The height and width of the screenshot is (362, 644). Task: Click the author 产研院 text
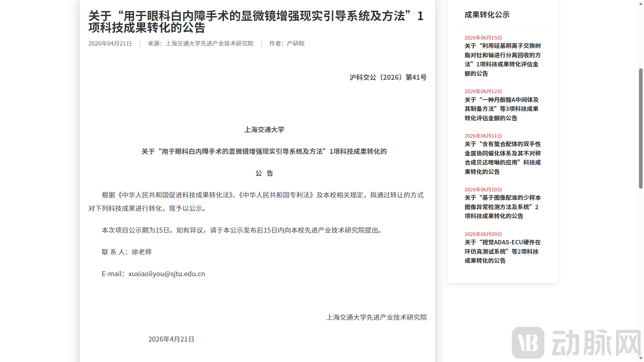pyautogui.click(x=296, y=44)
